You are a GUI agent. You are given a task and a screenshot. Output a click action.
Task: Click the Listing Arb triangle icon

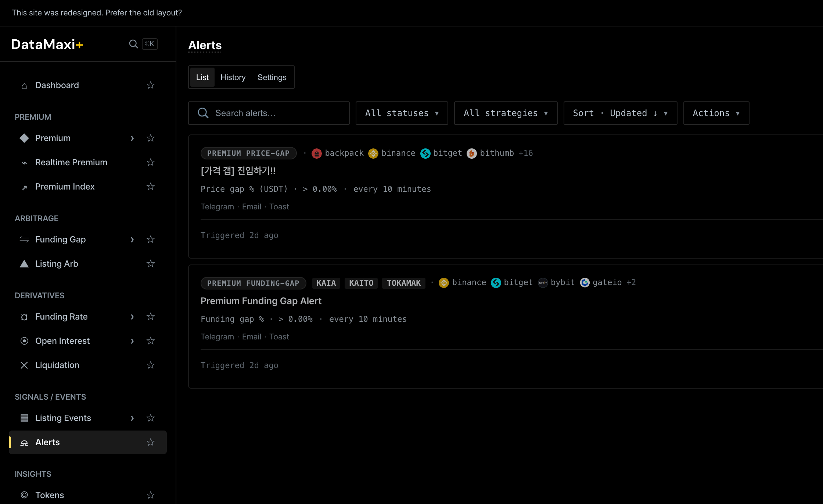click(x=24, y=264)
